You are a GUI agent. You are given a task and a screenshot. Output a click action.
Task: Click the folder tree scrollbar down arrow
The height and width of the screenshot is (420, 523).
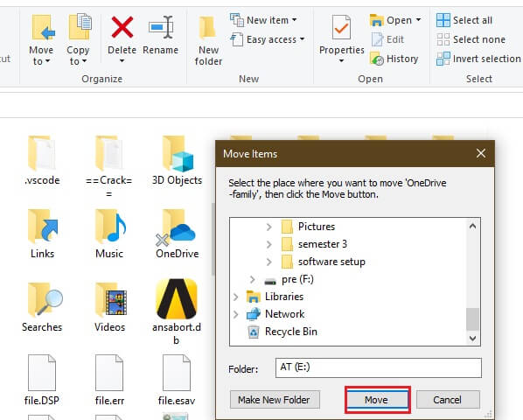click(x=472, y=339)
